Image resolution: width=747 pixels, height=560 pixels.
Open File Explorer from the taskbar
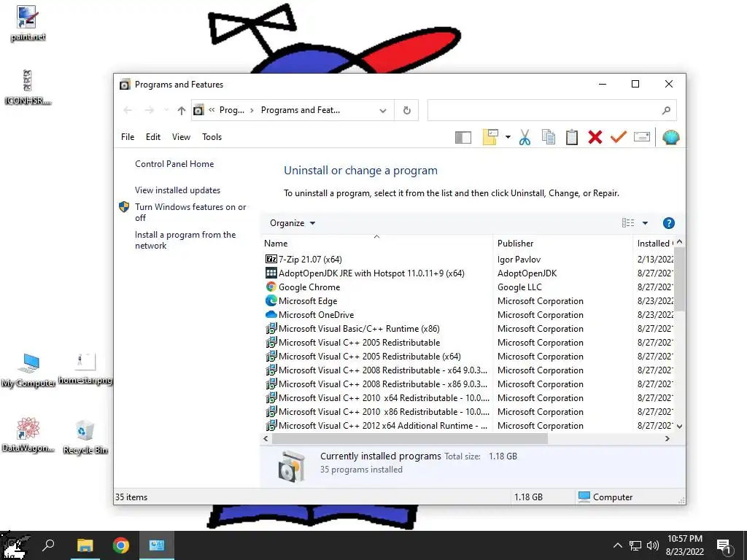click(85, 545)
